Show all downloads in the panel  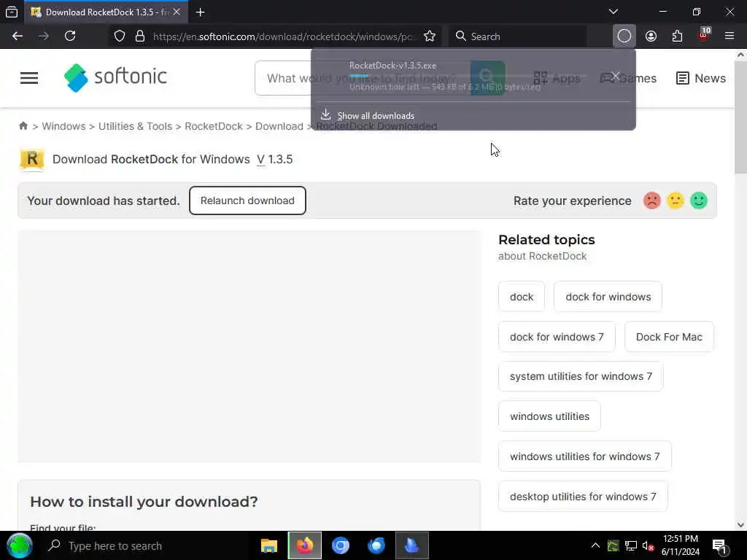376,116
